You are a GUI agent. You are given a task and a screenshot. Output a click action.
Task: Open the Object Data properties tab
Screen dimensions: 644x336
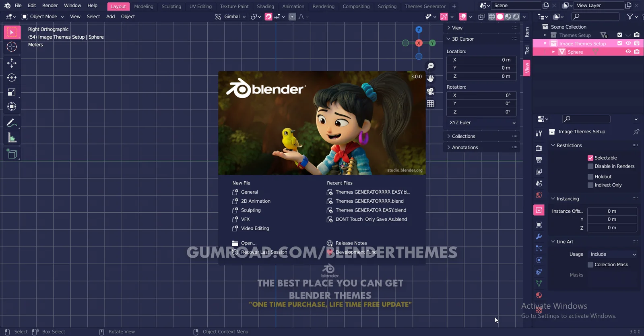pyautogui.click(x=539, y=284)
